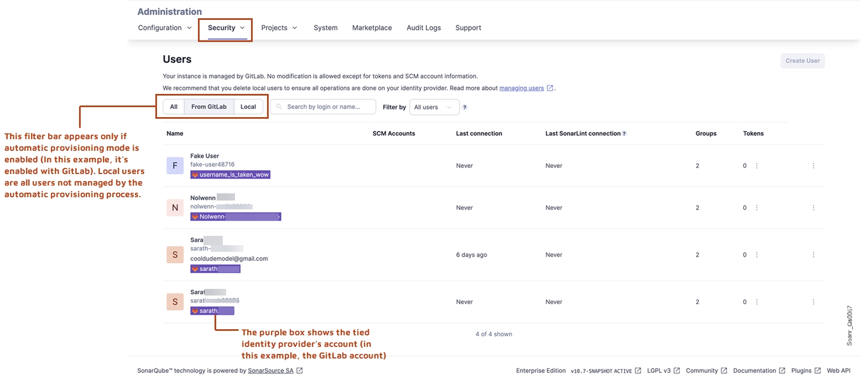
Task: Open row actions menu for Fake User
Action: click(x=813, y=166)
